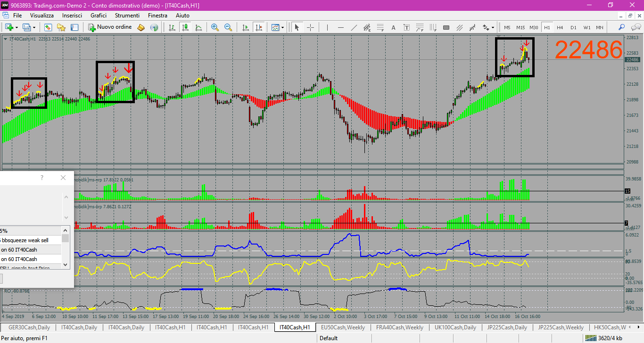Viewport: 644px width, 343px height.
Task: Switch to EU50Cash,Weekly chart tab
Action: (343, 327)
